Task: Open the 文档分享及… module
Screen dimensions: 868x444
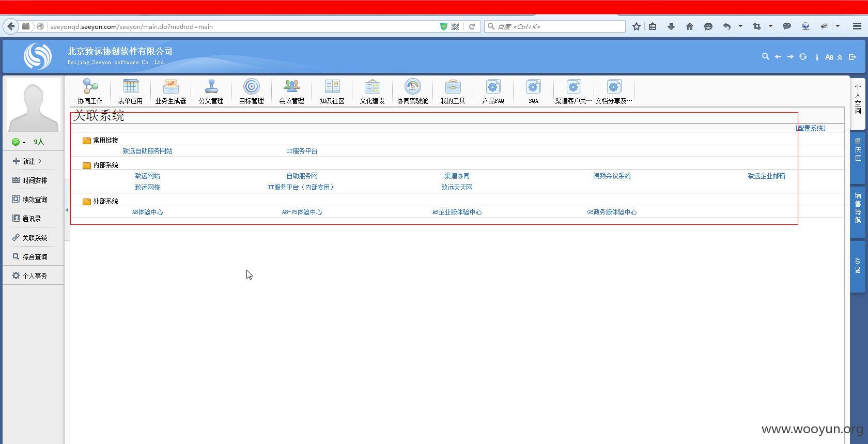Action: pyautogui.click(x=614, y=91)
